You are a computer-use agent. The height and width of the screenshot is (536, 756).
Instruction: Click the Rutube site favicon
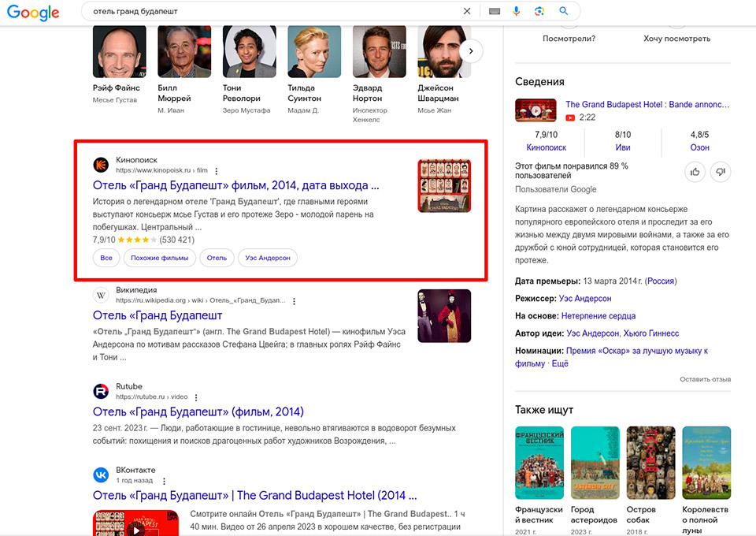(101, 391)
